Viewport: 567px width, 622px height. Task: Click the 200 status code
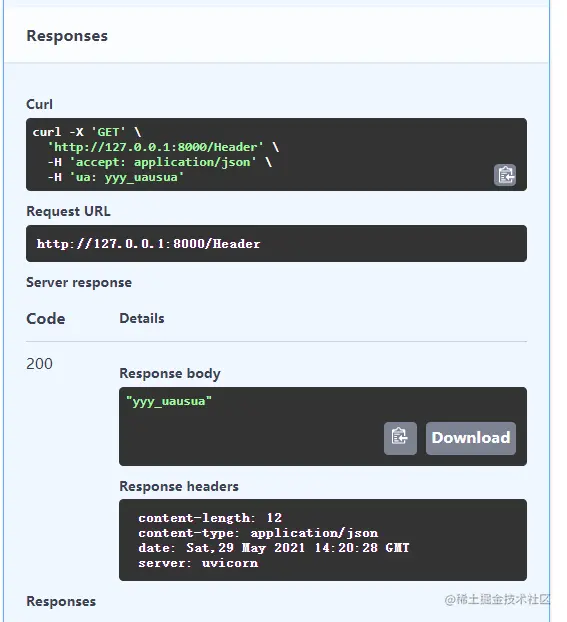[39, 363]
